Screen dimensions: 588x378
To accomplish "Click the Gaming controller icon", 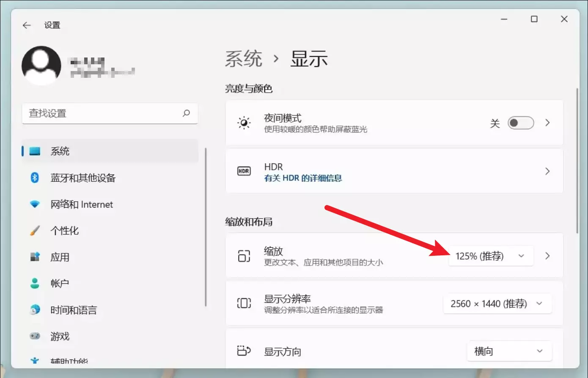I will tap(35, 336).
